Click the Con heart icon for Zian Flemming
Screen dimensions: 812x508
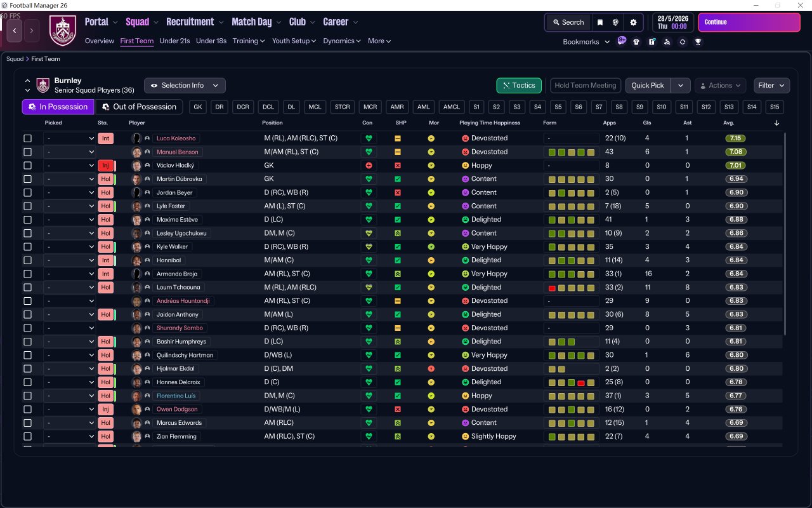368,437
